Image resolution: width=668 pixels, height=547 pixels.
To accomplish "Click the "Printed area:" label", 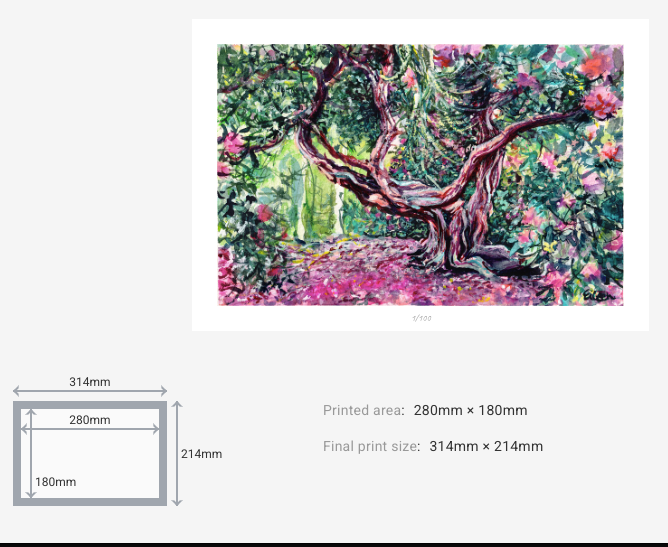I will click(363, 411).
